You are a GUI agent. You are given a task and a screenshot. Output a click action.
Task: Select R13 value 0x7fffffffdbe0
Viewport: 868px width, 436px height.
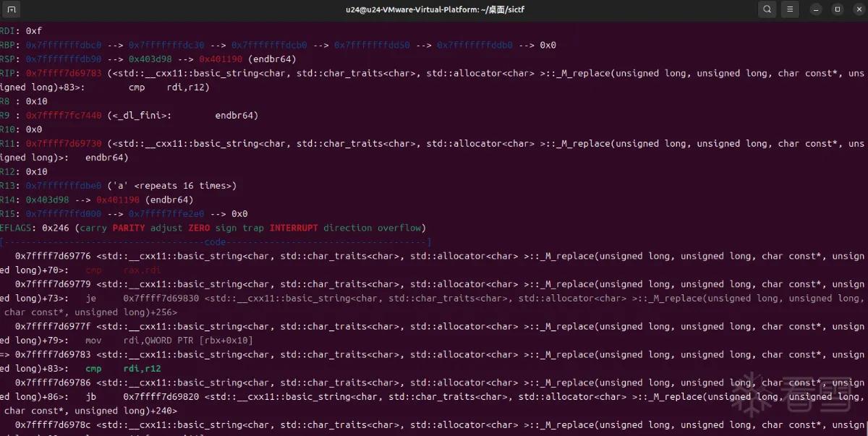[64, 186]
